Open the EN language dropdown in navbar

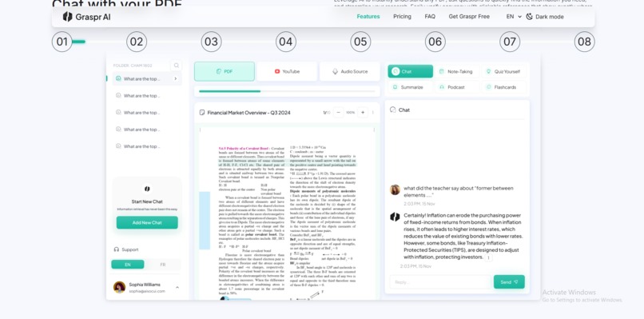point(514,17)
